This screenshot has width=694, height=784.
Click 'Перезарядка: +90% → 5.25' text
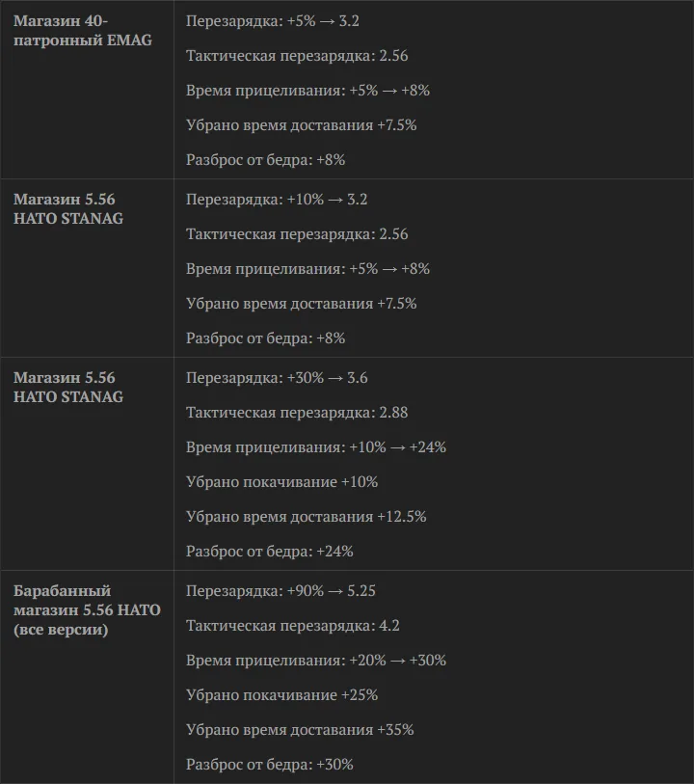pos(280,591)
